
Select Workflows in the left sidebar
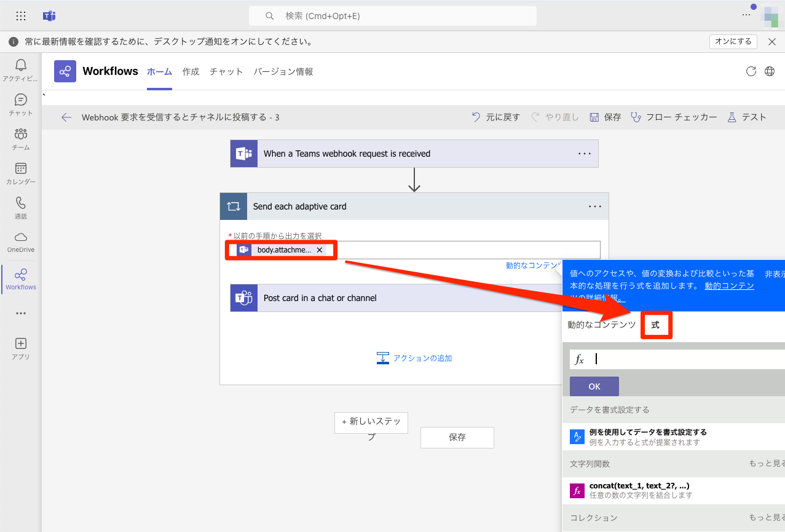pyautogui.click(x=21, y=279)
